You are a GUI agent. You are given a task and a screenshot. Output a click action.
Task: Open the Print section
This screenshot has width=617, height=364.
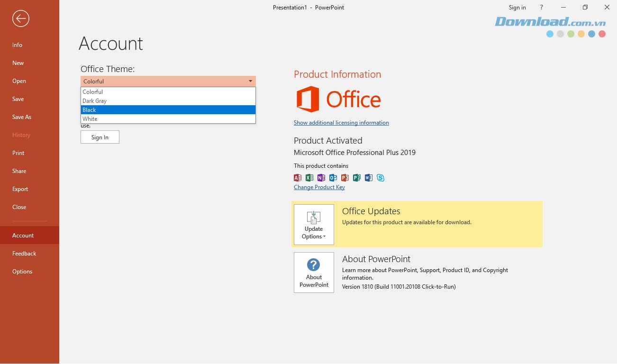pyautogui.click(x=18, y=153)
